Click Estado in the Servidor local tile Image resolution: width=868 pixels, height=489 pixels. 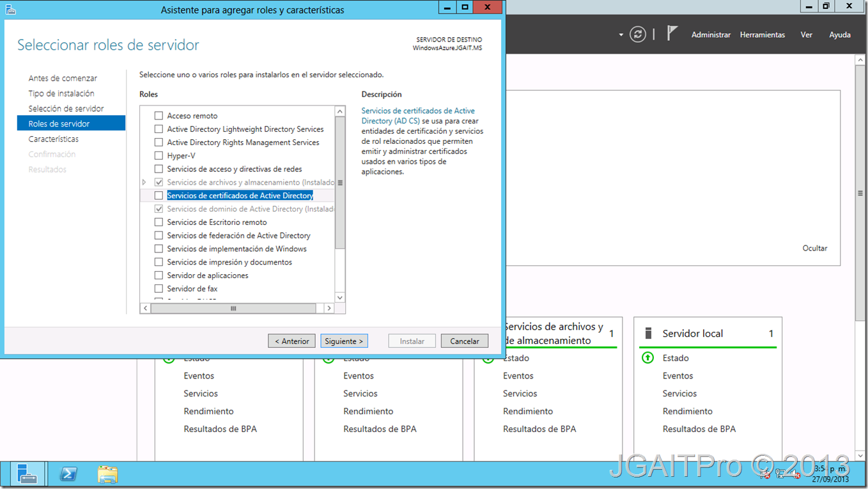tap(676, 358)
